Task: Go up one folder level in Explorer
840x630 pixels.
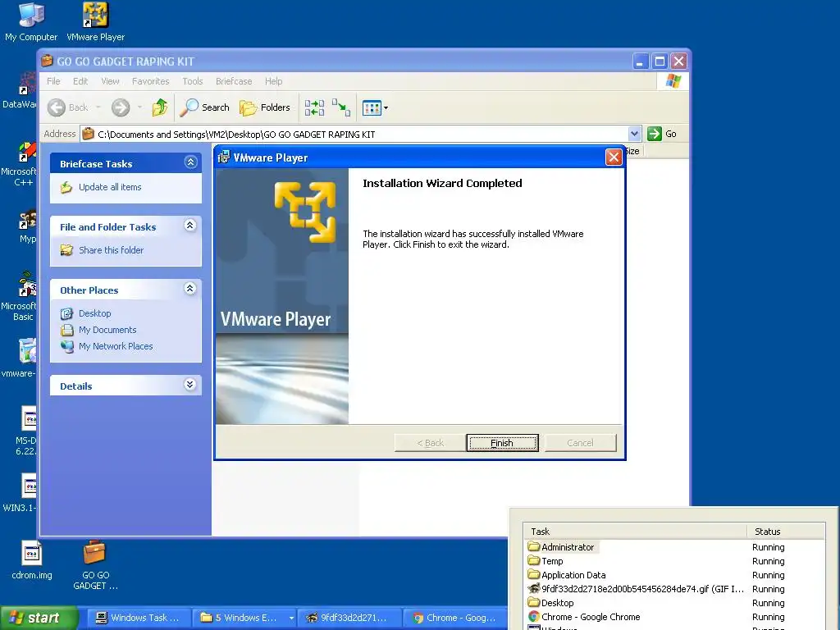Action: (x=159, y=107)
